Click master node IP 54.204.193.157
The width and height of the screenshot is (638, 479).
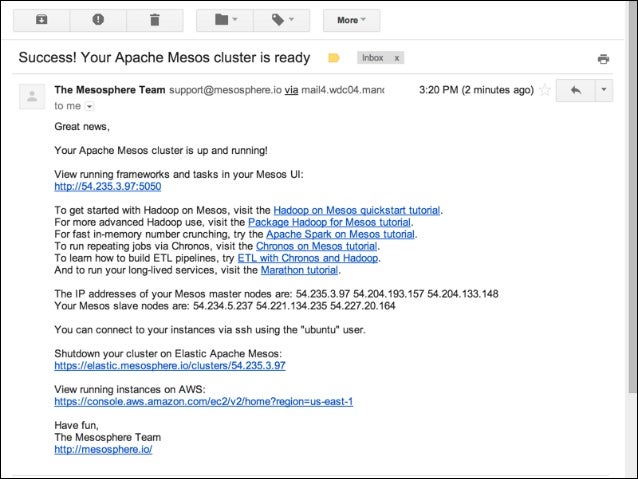[x=389, y=294]
